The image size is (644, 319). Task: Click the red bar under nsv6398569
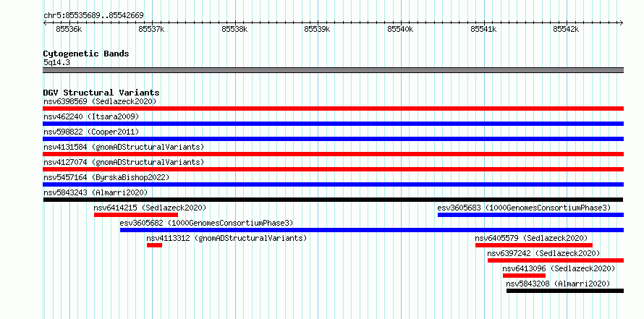333,109
